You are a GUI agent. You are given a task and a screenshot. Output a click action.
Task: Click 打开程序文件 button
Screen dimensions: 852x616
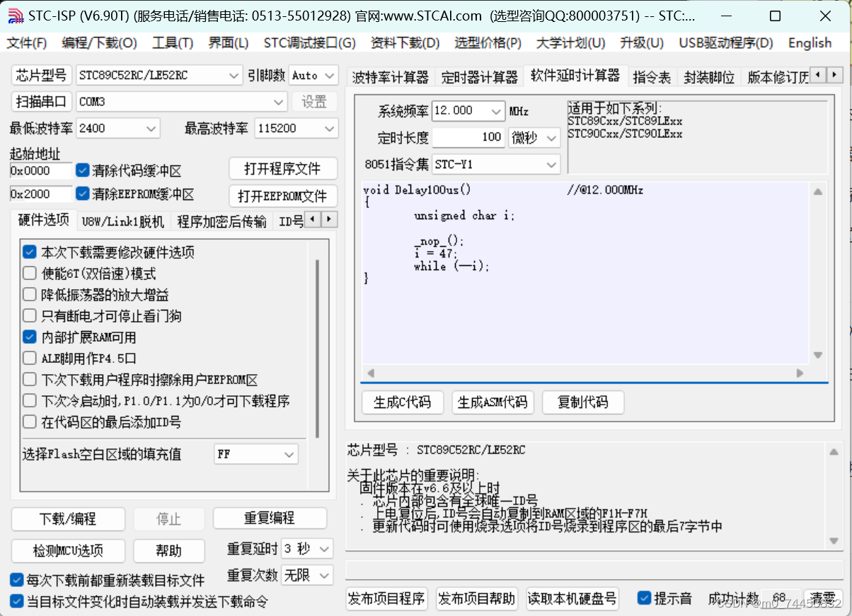[283, 169]
